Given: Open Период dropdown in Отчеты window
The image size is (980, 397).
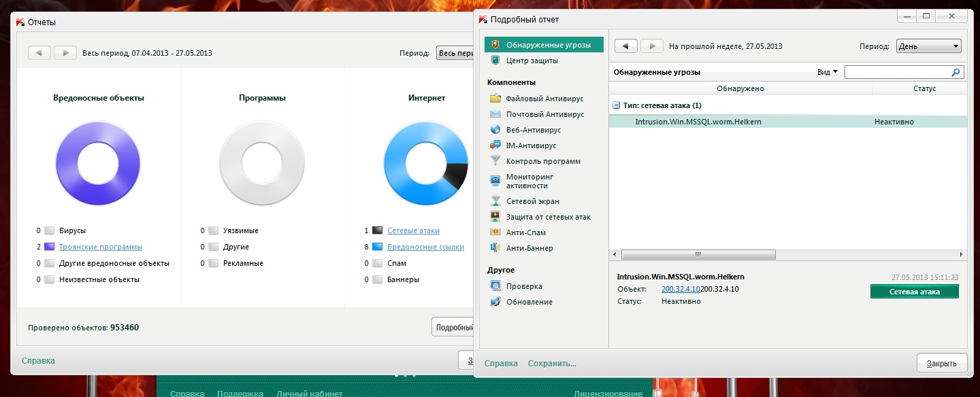Looking at the screenshot, I should [455, 53].
